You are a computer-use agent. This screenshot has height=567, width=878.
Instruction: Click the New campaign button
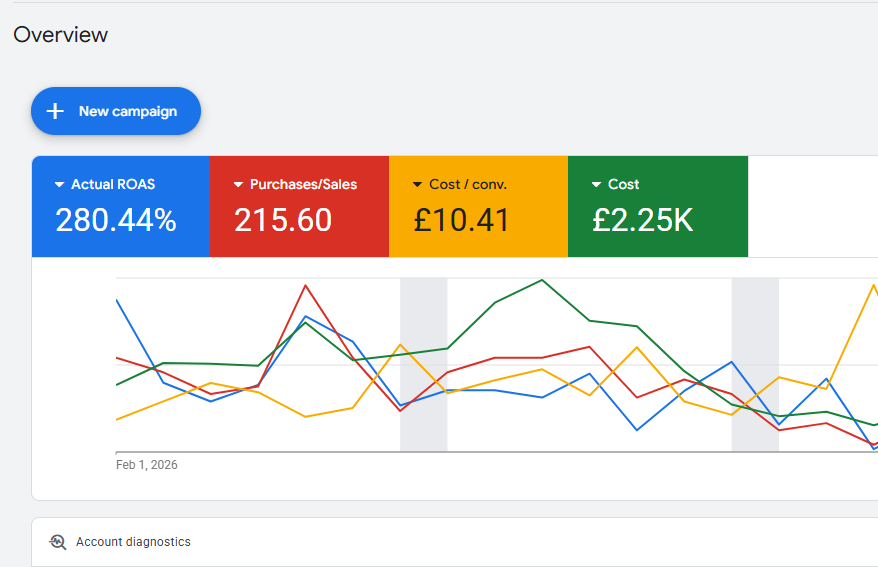click(x=116, y=111)
